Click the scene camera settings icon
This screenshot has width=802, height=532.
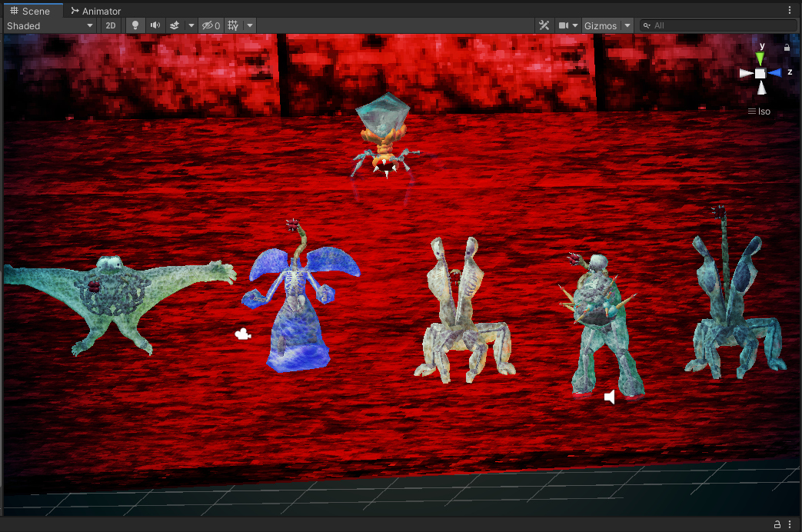point(564,25)
